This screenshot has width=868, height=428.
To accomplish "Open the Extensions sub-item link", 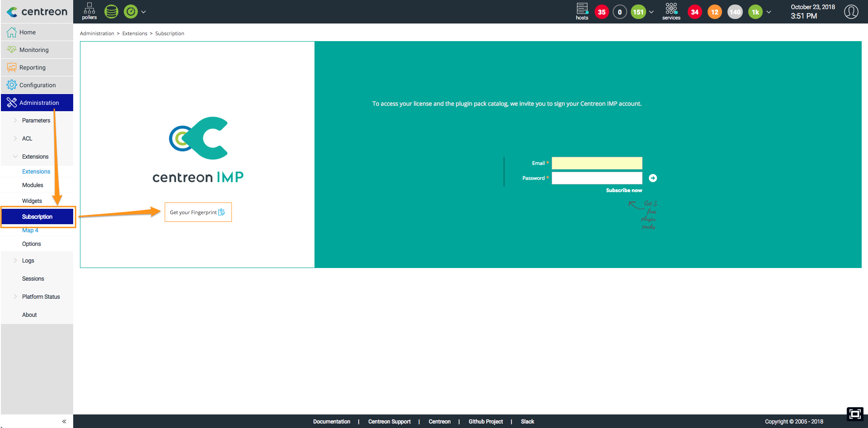I will 36,172.
